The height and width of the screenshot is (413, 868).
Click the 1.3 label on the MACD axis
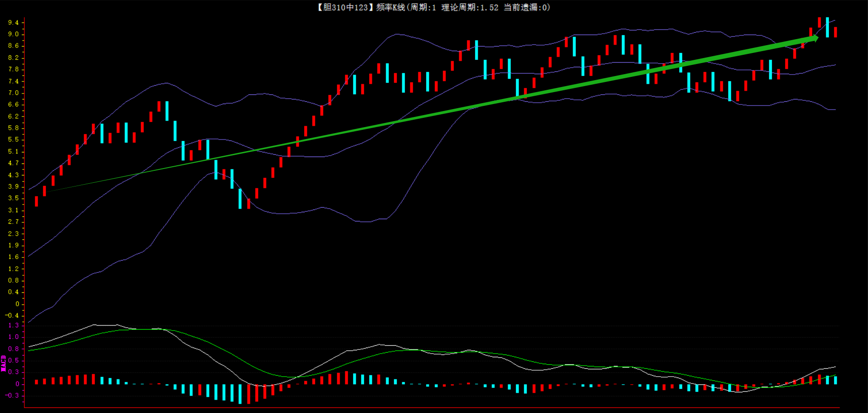point(13,326)
